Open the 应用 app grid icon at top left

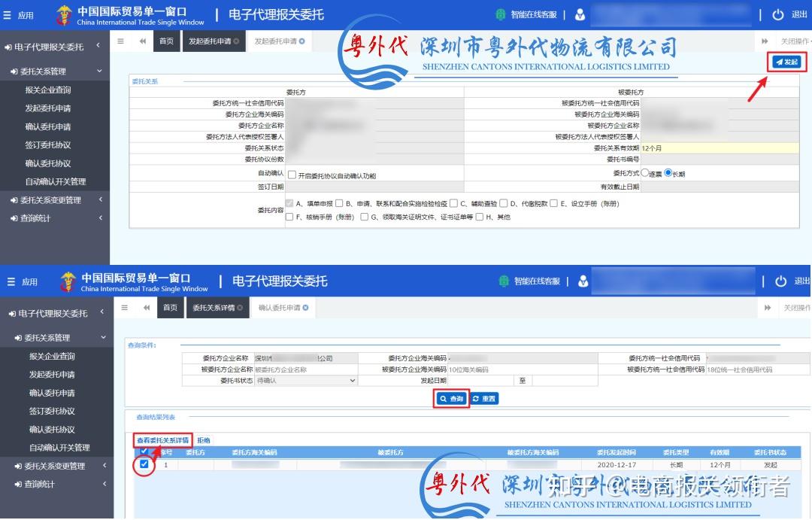(x=9, y=14)
